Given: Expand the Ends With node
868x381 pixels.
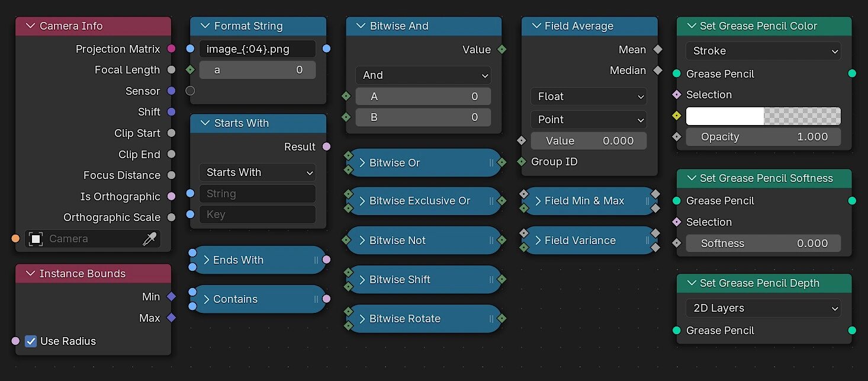Looking at the screenshot, I should tap(207, 260).
